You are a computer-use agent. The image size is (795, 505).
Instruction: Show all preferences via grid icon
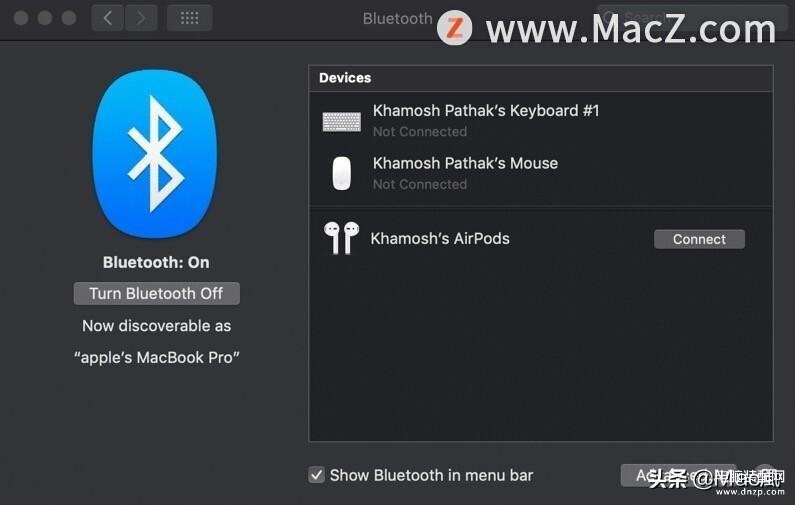pos(189,18)
